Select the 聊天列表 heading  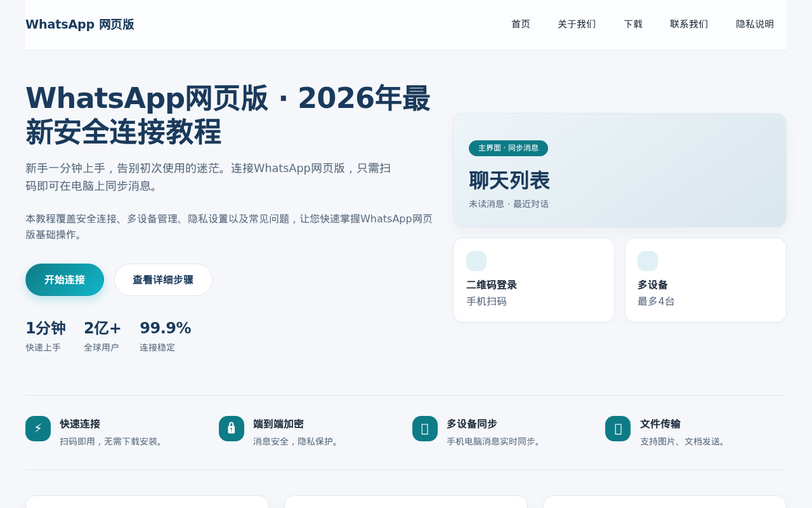coord(509,181)
